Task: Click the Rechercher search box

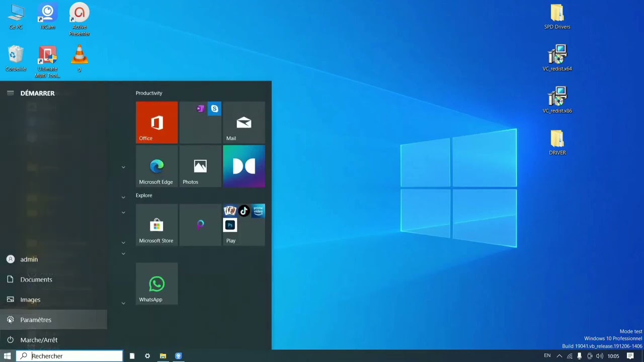Action: (x=69, y=356)
